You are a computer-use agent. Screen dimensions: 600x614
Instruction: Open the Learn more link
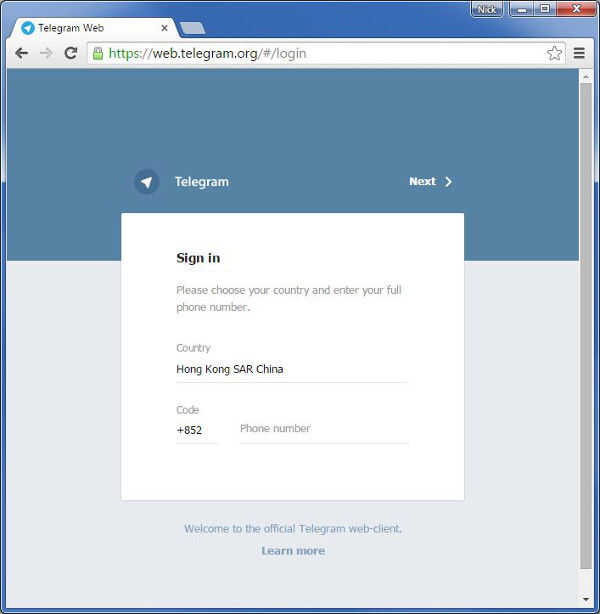pyautogui.click(x=293, y=551)
